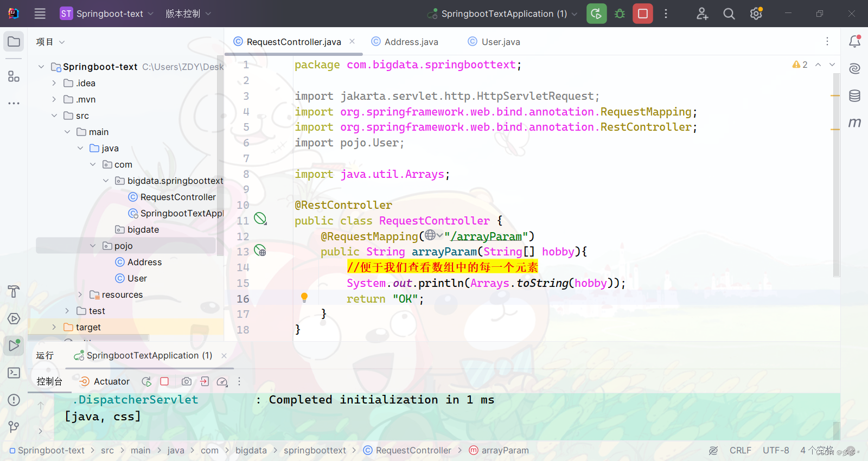Viewport: 868px width, 461px height.
Task: Select the 控制台 console tab
Action: tap(49, 381)
